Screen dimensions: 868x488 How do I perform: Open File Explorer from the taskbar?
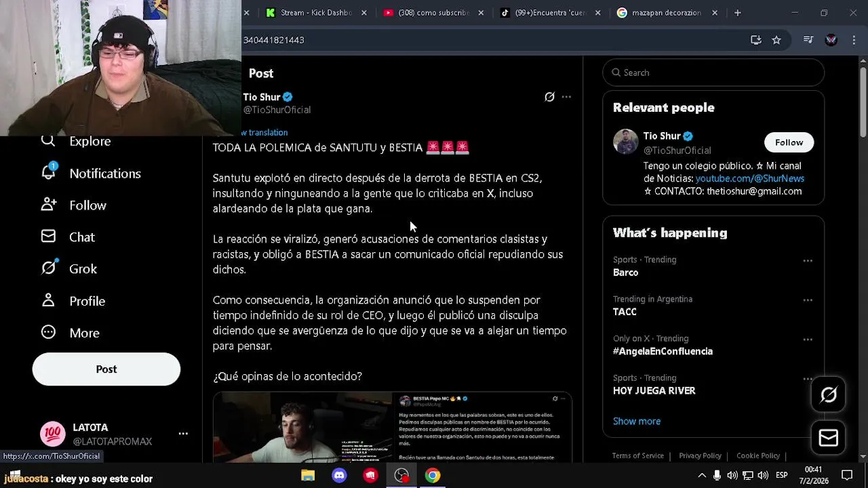tap(308, 475)
